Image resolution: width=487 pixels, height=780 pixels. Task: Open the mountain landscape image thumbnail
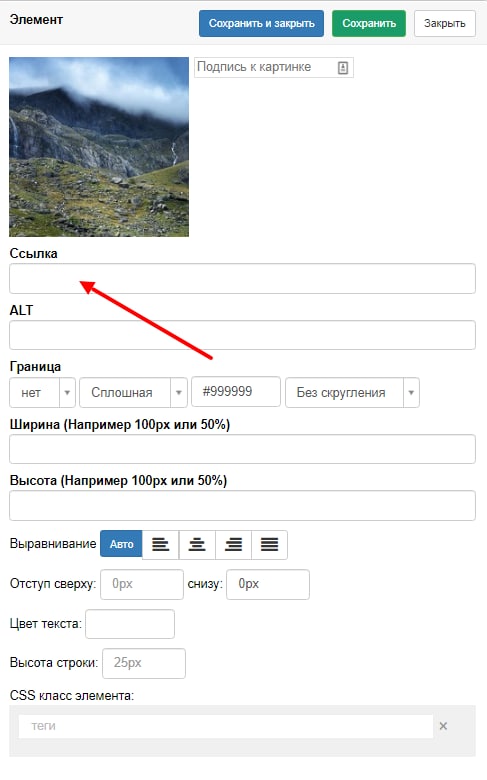(99, 147)
